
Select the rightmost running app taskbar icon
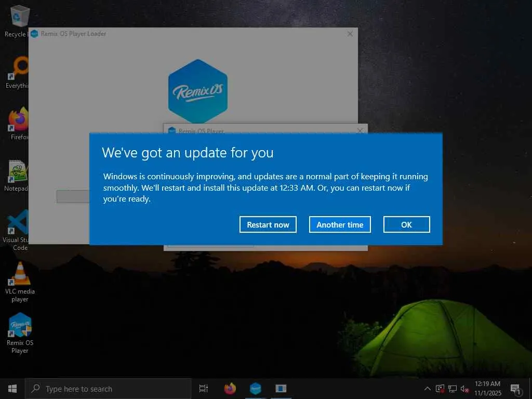[x=281, y=389]
